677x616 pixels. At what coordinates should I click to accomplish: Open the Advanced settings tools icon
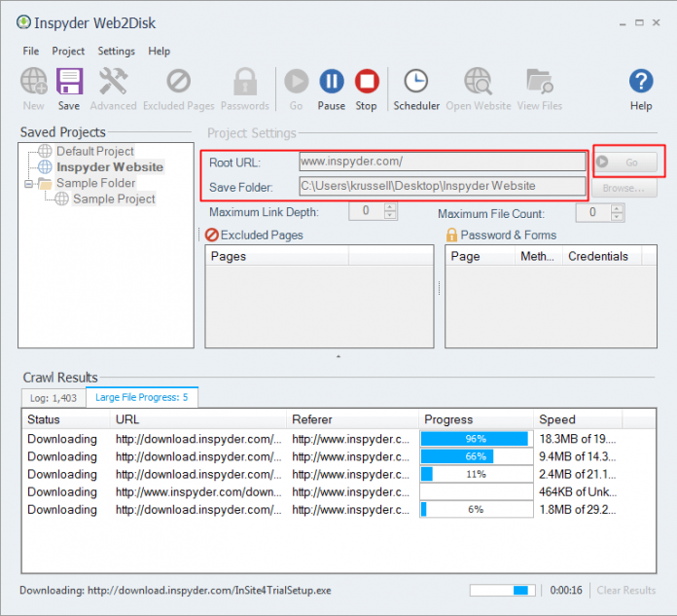(113, 82)
